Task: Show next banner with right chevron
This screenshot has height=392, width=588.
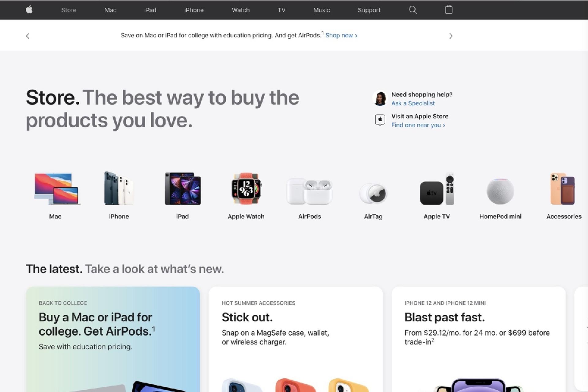Action: click(x=450, y=36)
